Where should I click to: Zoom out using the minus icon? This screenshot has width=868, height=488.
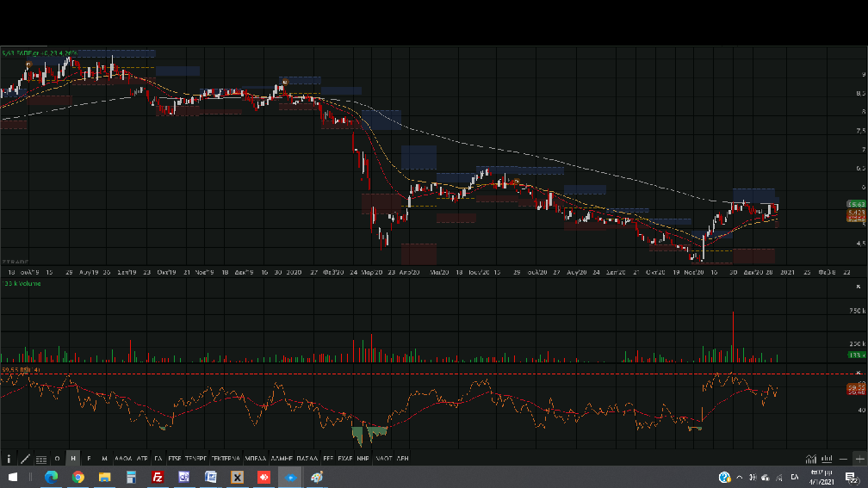[844, 459]
